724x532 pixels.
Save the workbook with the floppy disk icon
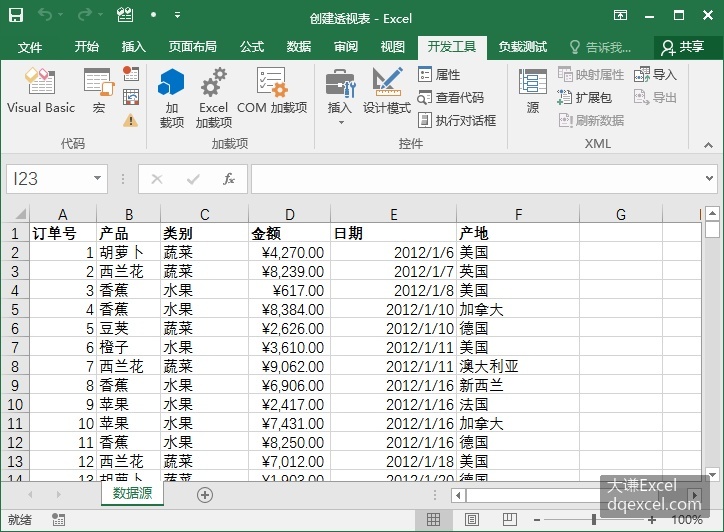[16, 15]
